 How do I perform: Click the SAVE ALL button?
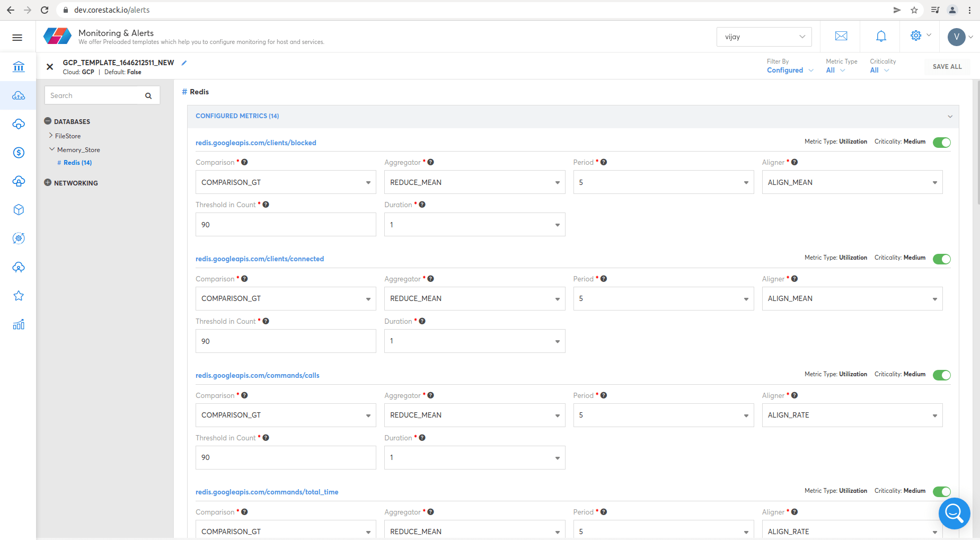click(947, 66)
